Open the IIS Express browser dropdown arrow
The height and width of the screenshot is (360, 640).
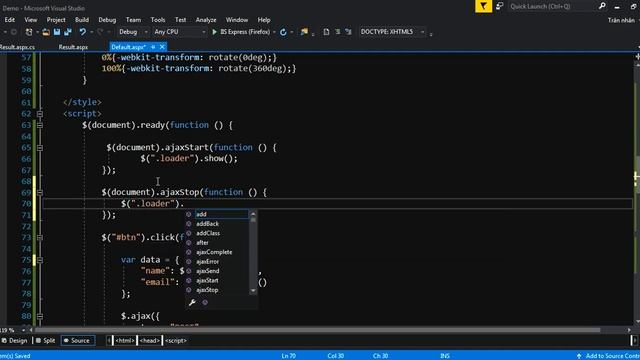pos(274,32)
